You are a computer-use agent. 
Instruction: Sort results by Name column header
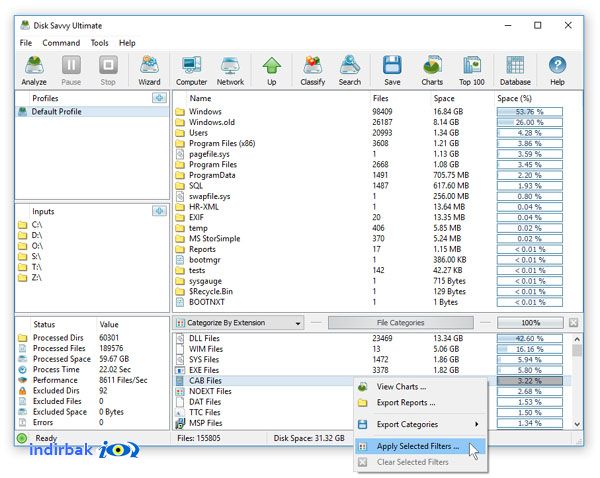tap(200, 98)
